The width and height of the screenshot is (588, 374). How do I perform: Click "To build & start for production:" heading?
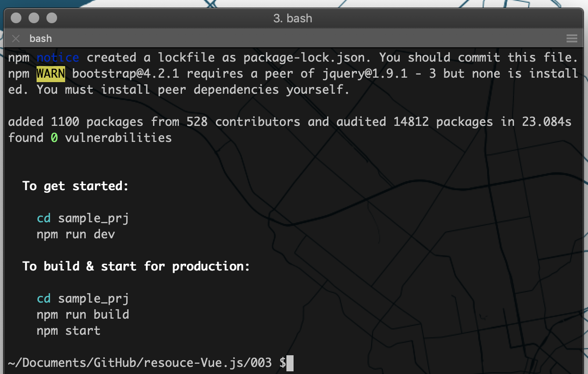(x=137, y=266)
